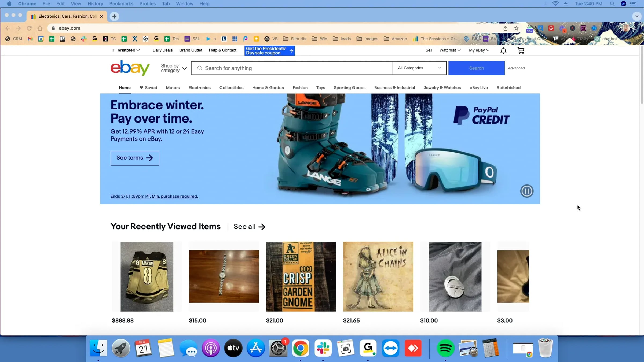Click the page vertical scrollbar
The image size is (644, 362).
pos(642,75)
